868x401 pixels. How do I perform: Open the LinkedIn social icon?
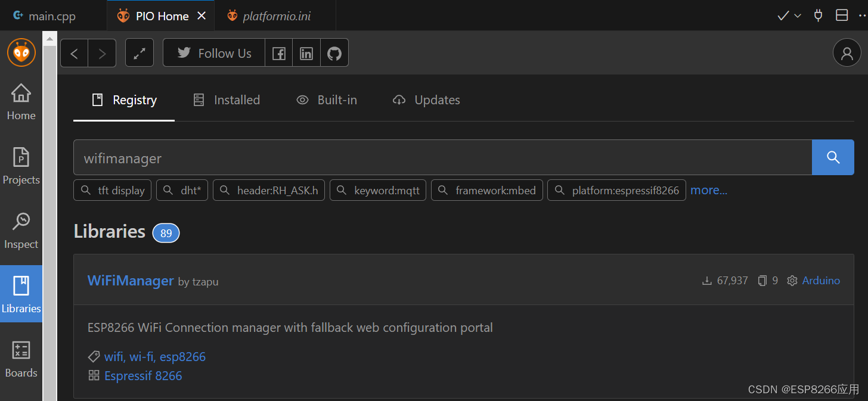(x=306, y=53)
